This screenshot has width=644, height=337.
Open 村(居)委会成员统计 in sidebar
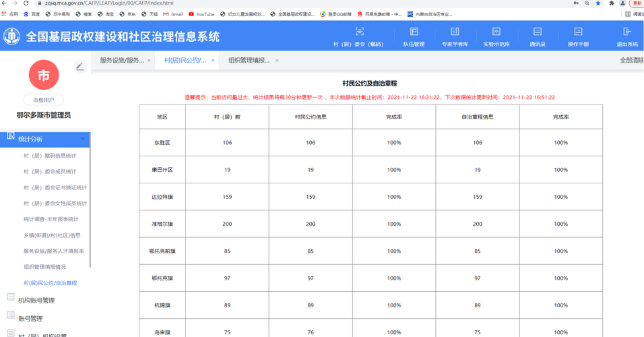[x=50, y=171]
